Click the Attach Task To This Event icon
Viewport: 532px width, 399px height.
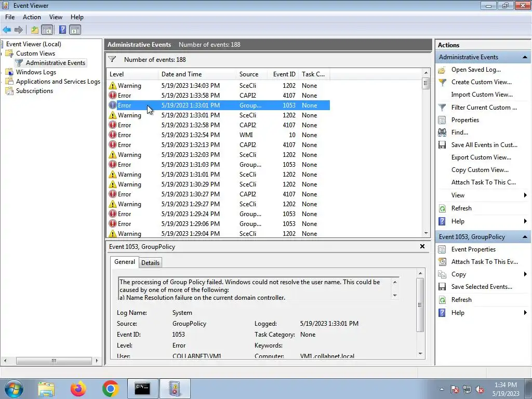click(442, 262)
